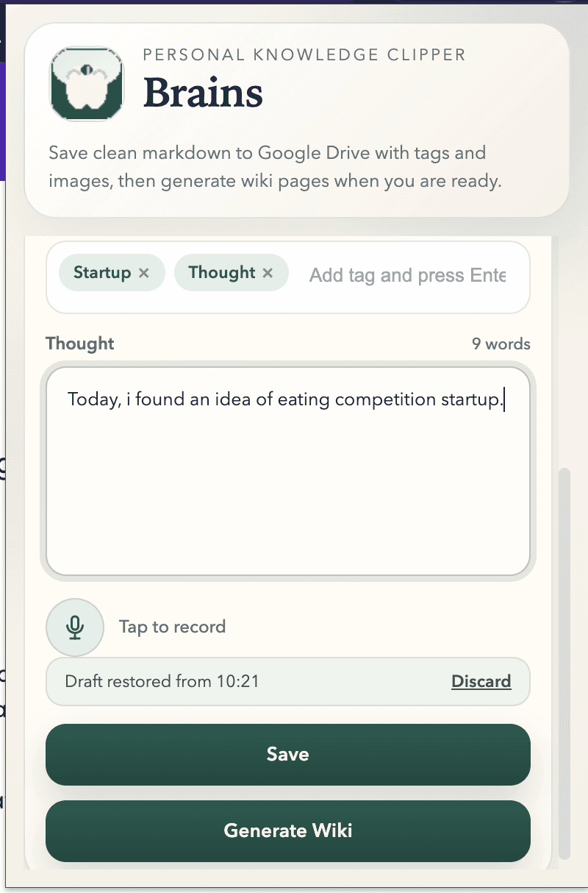Select the Thought tag chip
This screenshot has height=893, width=588.
222,272
